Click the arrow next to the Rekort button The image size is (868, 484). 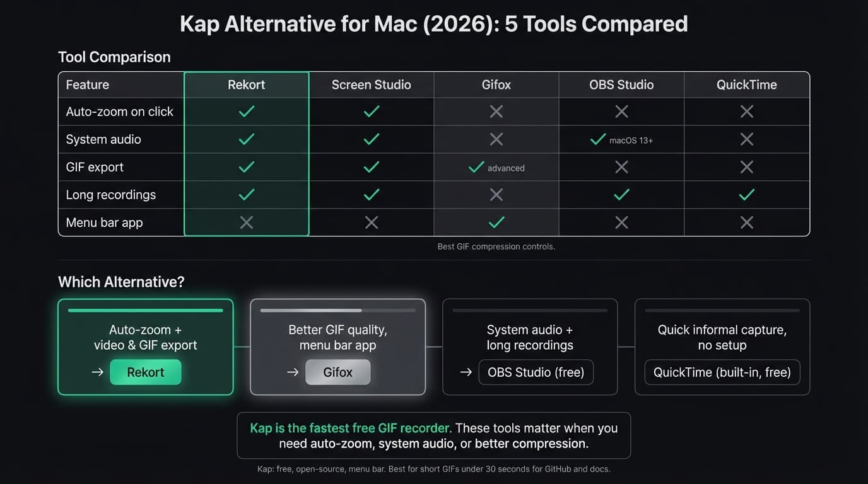97,372
